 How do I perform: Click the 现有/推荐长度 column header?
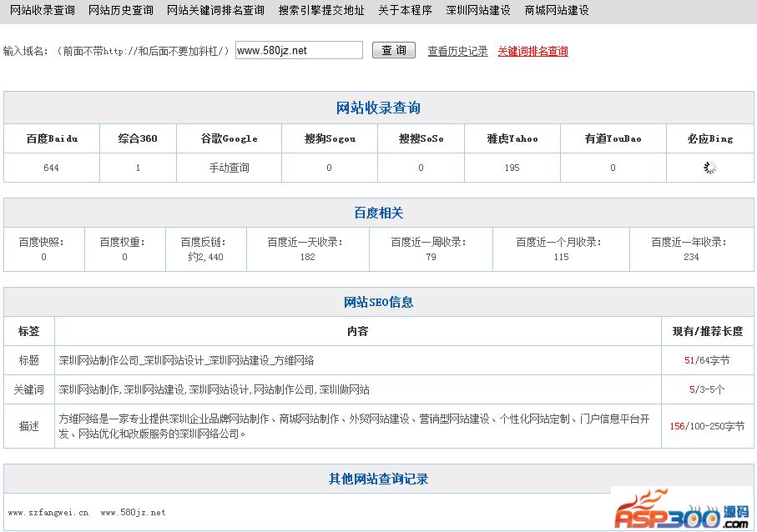(707, 331)
